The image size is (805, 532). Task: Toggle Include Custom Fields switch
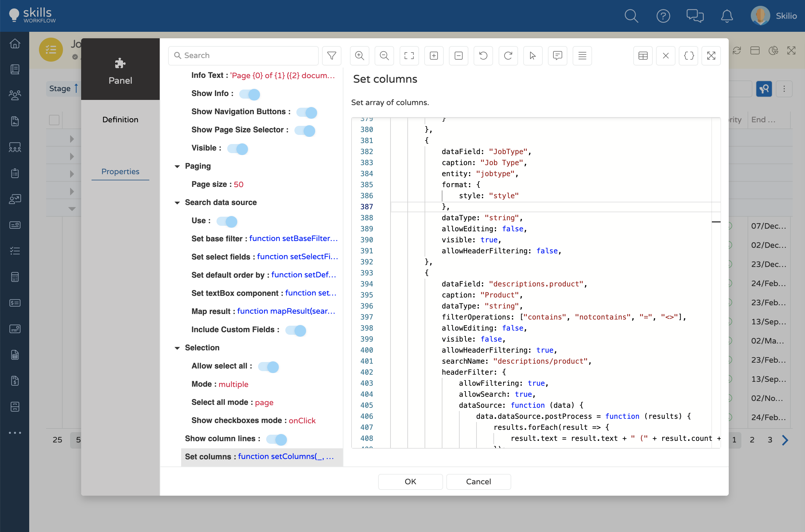coord(295,330)
